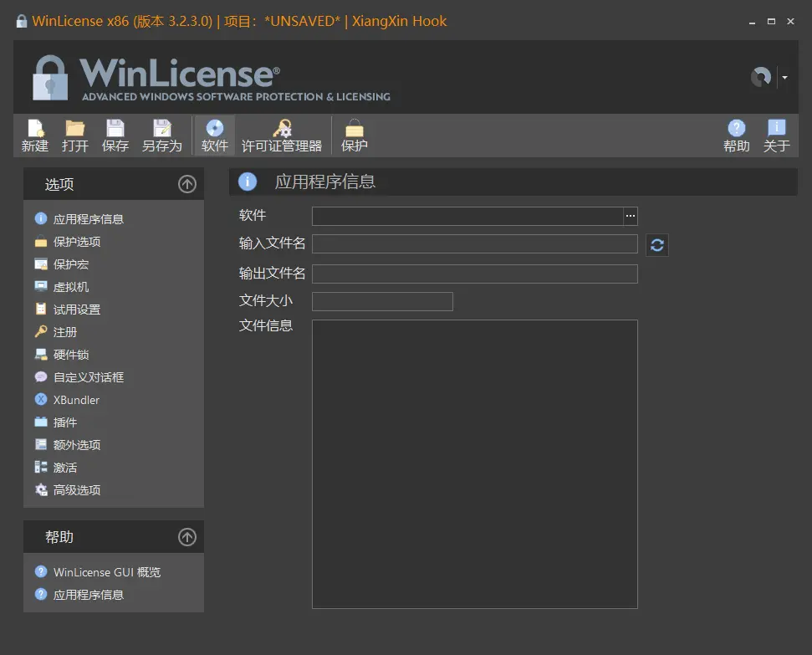Click refresh icon beside 输入文件名
Viewport: 812px width, 655px height.
point(657,244)
